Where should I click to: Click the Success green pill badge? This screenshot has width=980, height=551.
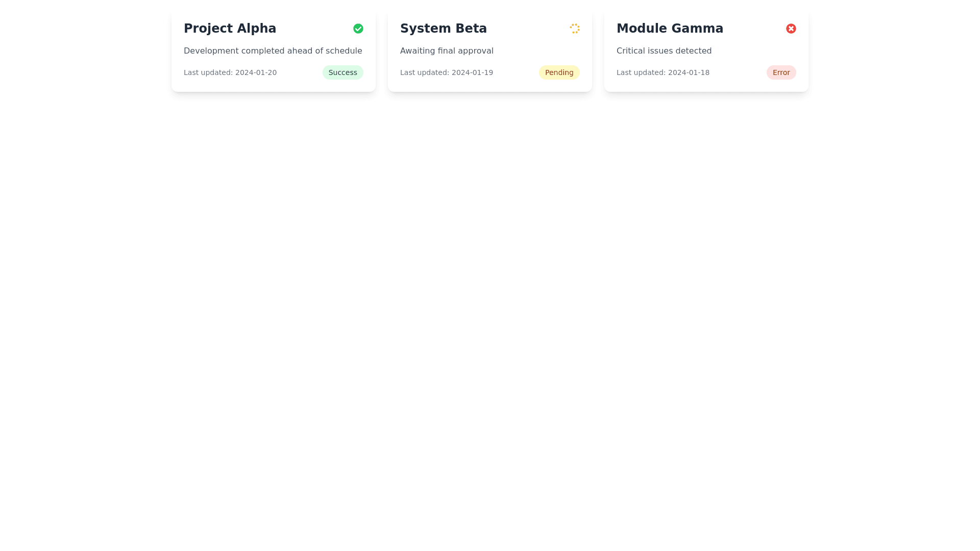tap(342, 72)
